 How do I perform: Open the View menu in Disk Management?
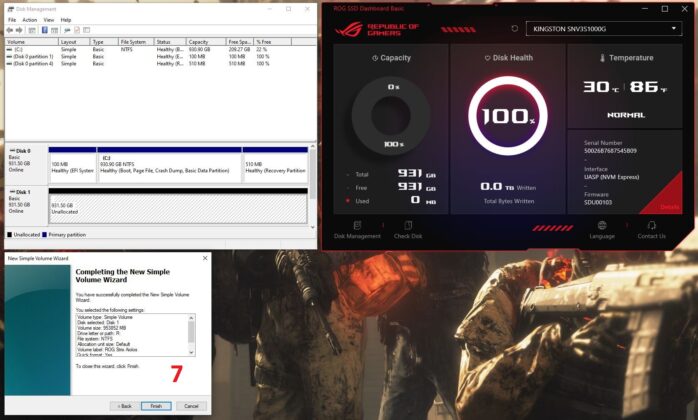tap(49, 20)
